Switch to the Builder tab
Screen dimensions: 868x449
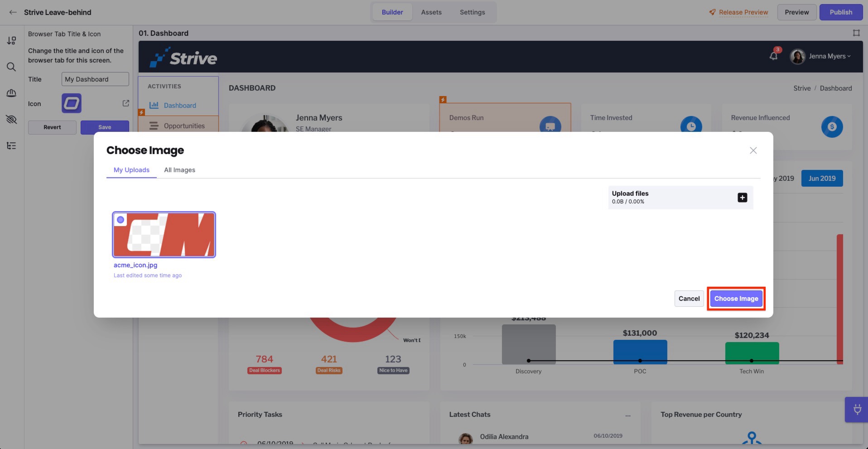point(392,12)
